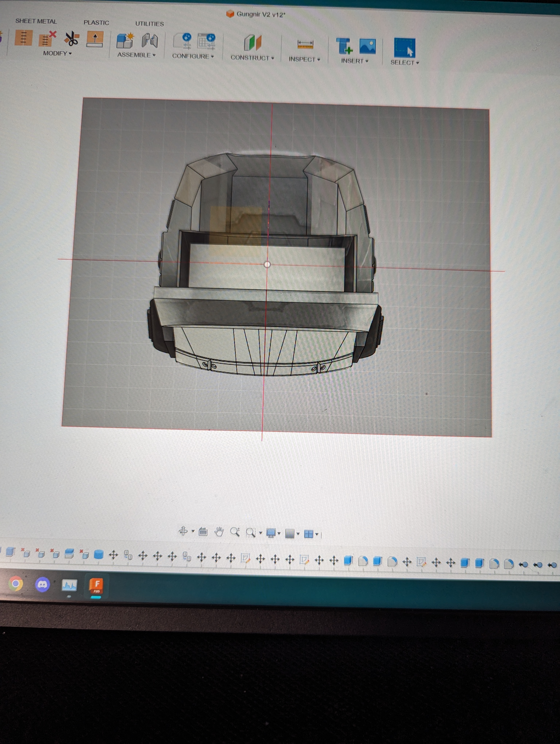Click the Insert Image icon
This screenshot has width=560, height=744.
(x=367, y=46)
